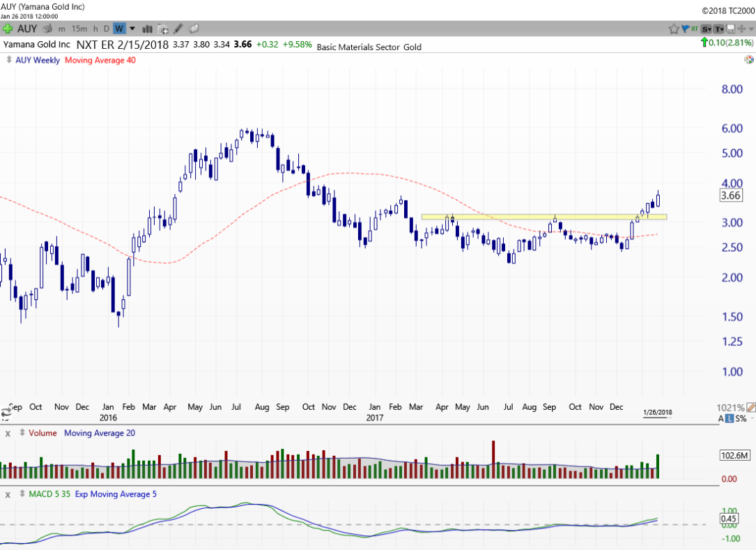Open the T dropdown in the toolbar
Screen dimensions: 756x550
point(719,29)
